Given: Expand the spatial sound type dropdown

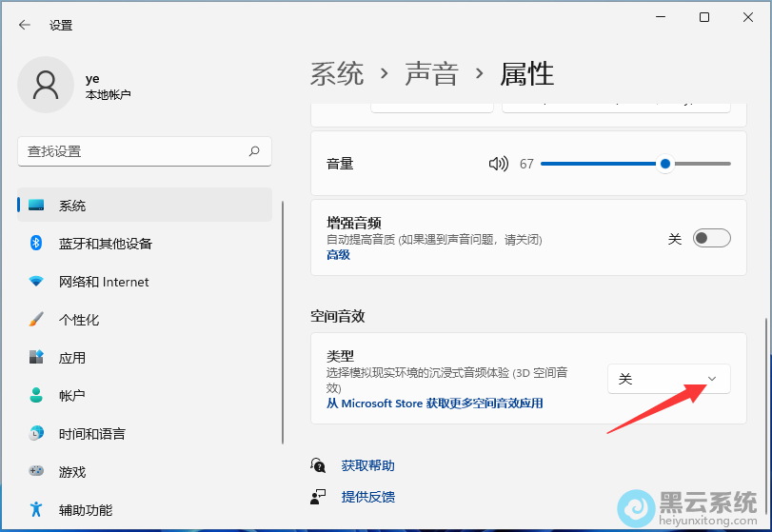Looking at the screenshot, I should 668,379.
